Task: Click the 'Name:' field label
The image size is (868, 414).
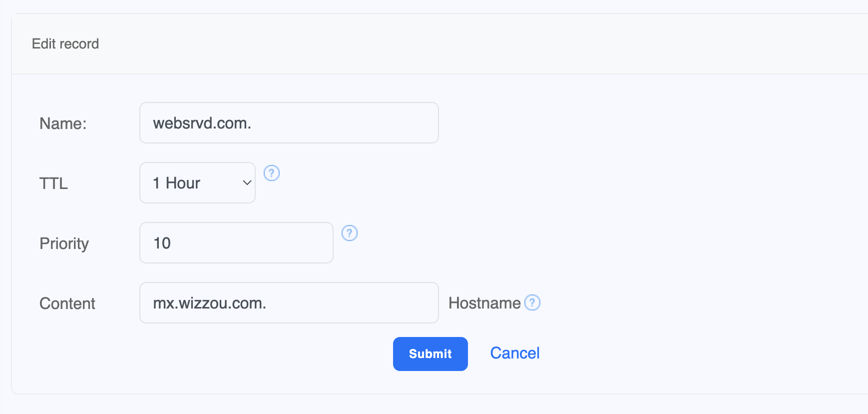Action: coord(63,123)
